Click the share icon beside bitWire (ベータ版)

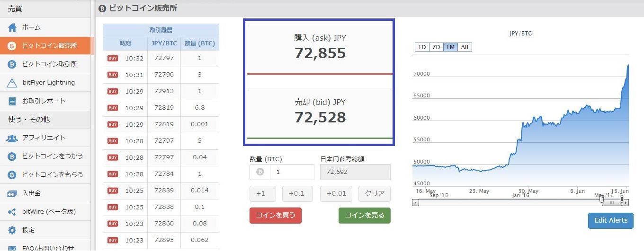pyautogui.click(x=12, y=212)
